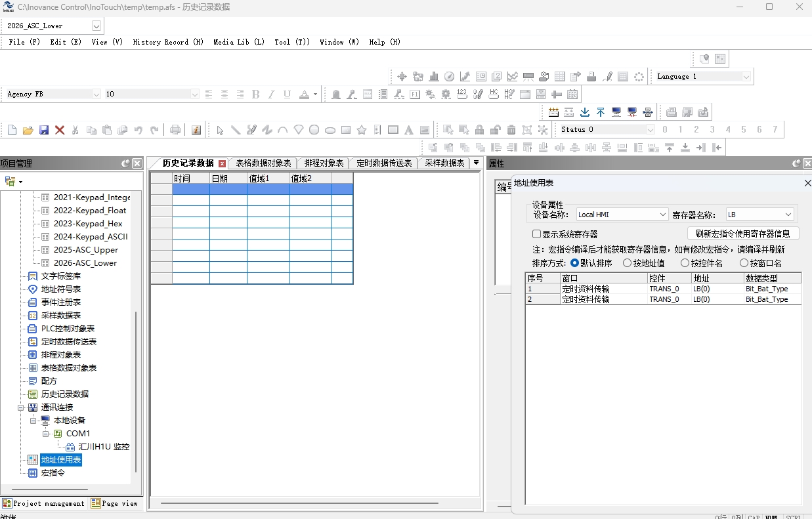This screenshot has width=812, height=519.
Task: Select the ellipse drawing tool
Action: (x=330, y=130)
